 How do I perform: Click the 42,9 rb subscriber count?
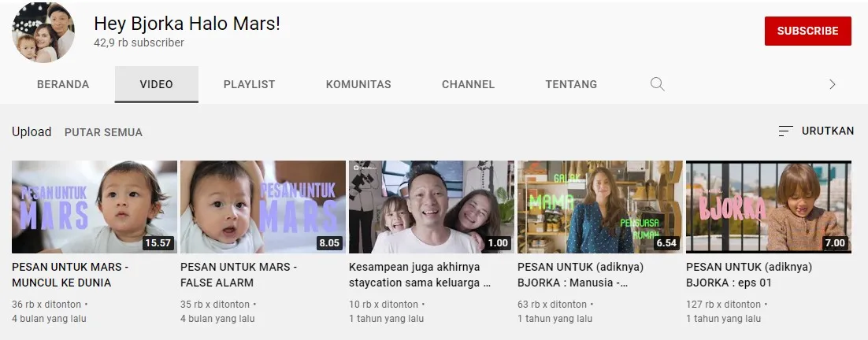[139, 43]
